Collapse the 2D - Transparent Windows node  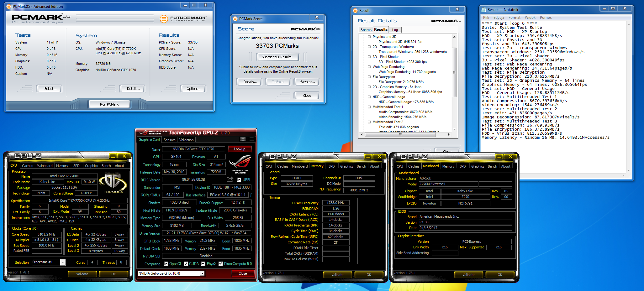click(x=369, y=47)
